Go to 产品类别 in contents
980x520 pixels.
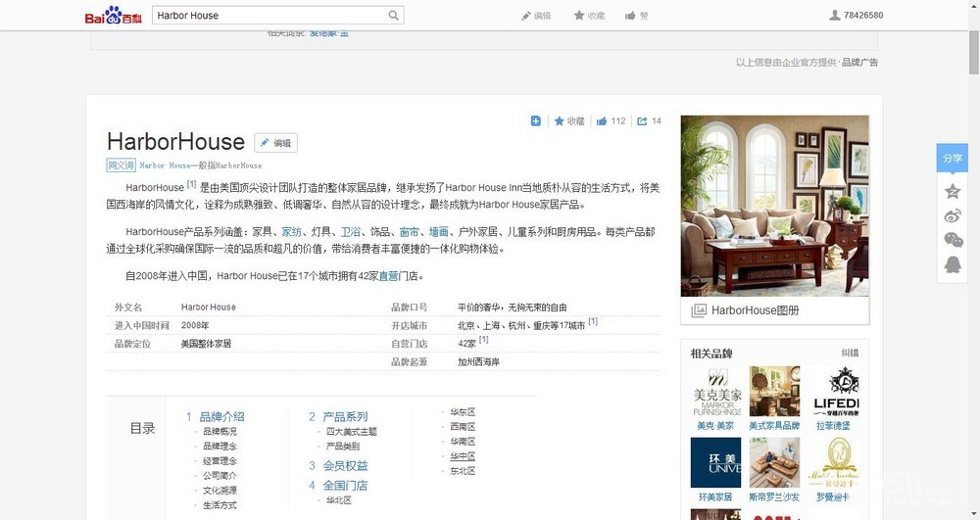[x=342, y=447]
